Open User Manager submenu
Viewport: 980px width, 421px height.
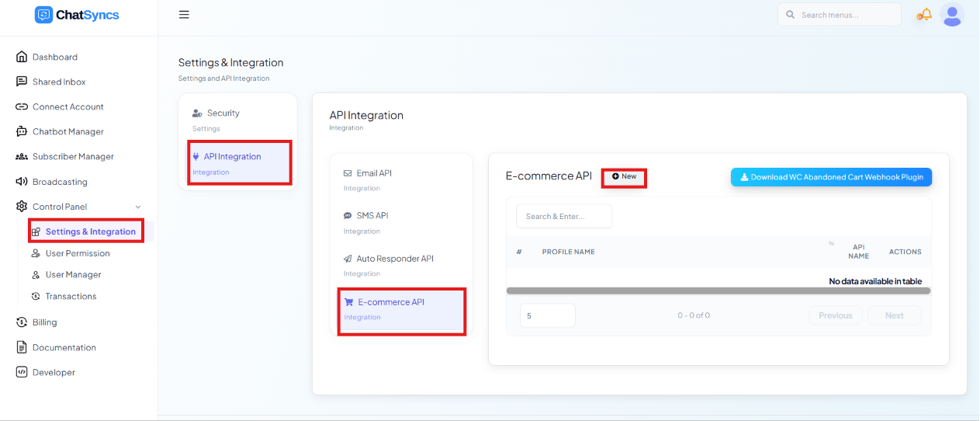tap(73, 275)
